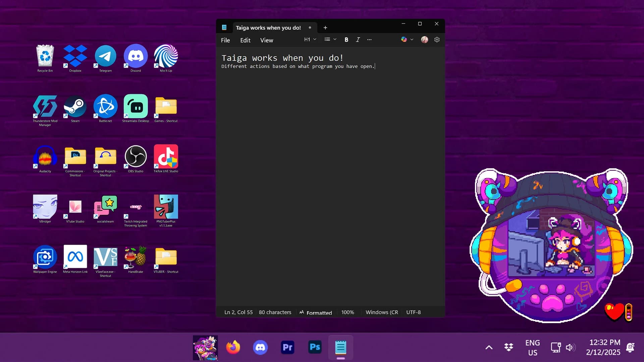This screenshot has width=644, height=362.
Task: Click the heading line 'Taiga works when you do!'
Action: (282, 58)
